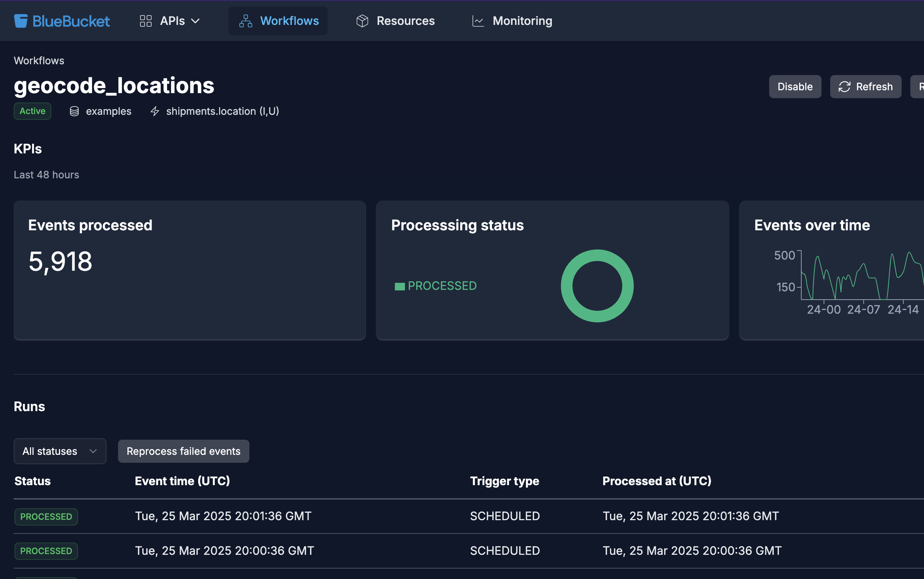Click the grid icon next to APIs
Screen dimensions: 924x579
click(145, 21)
